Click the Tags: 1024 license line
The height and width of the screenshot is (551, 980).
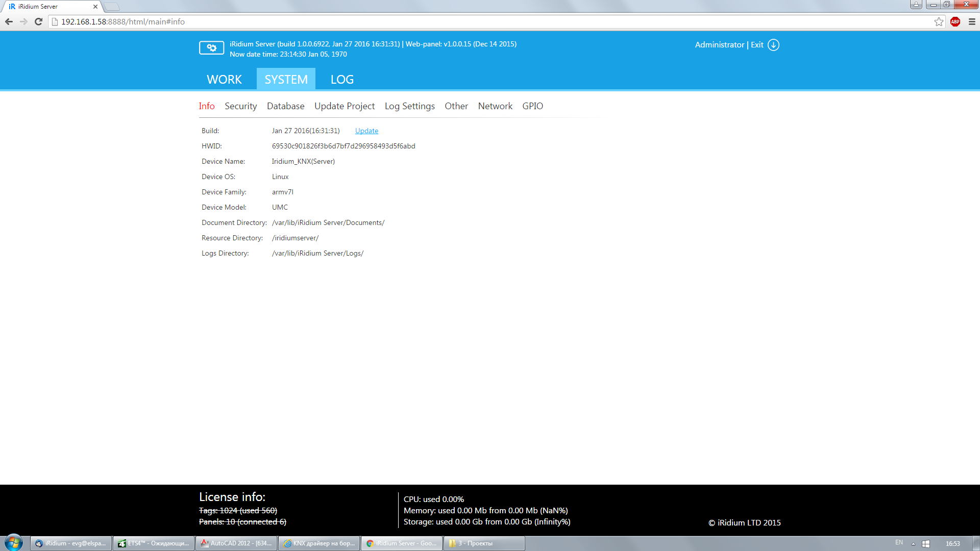coord(238,511)
